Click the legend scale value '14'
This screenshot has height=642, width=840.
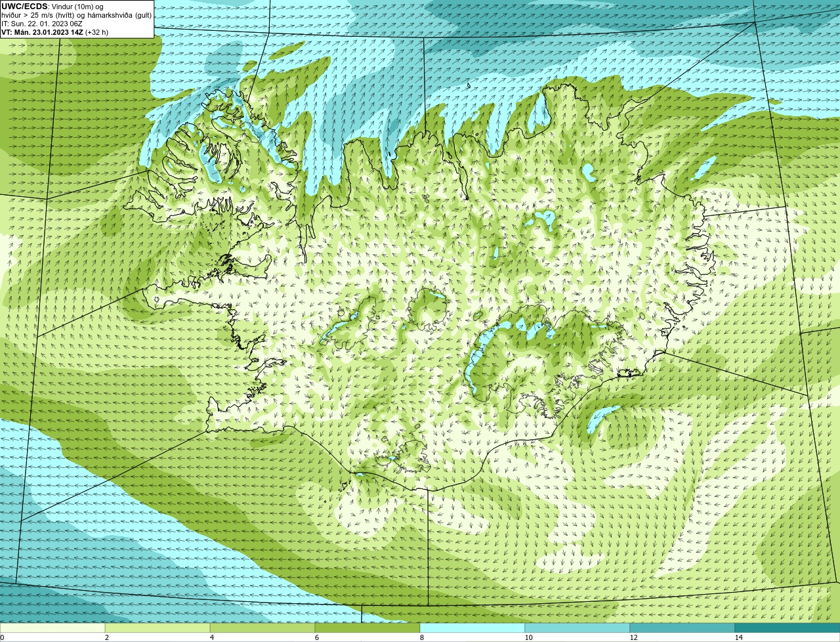(x=738, y=637)
